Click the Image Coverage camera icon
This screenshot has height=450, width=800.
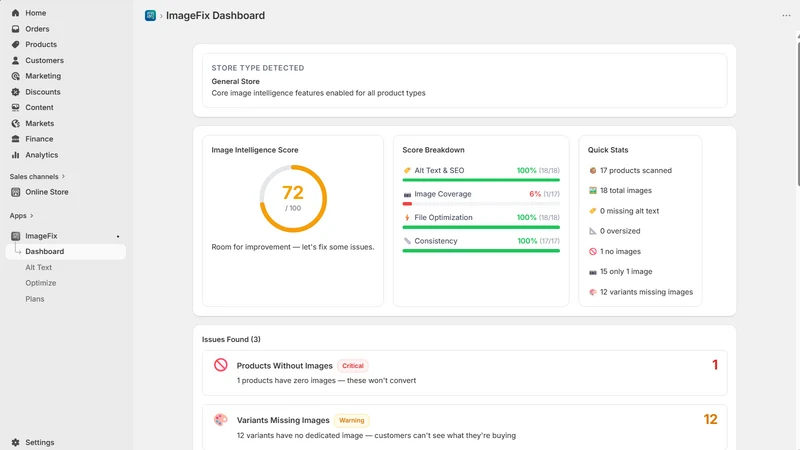[x=407, y=194]
